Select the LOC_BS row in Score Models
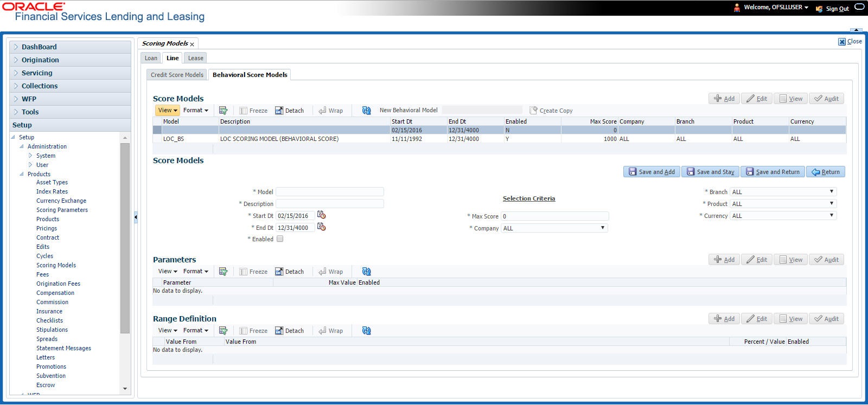The image size is (868, 405). [x=499, y=139]
